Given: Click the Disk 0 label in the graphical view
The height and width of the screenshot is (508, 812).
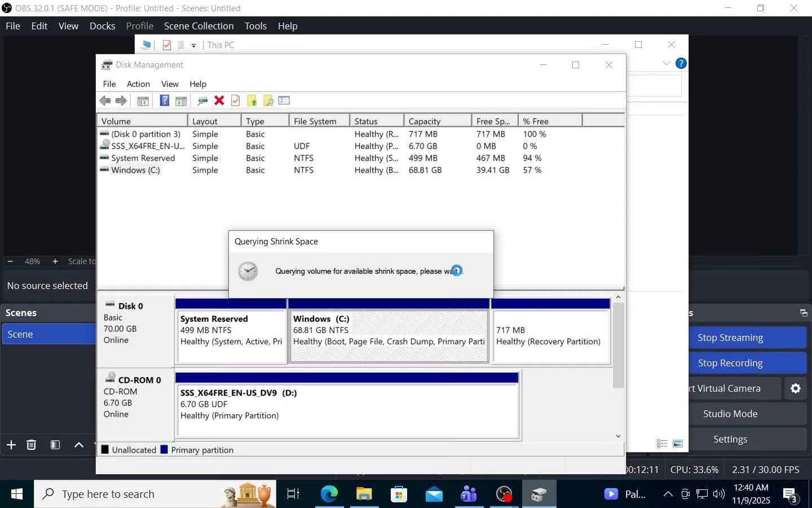Looking at the screenshot, I should [x=130, y=306].
